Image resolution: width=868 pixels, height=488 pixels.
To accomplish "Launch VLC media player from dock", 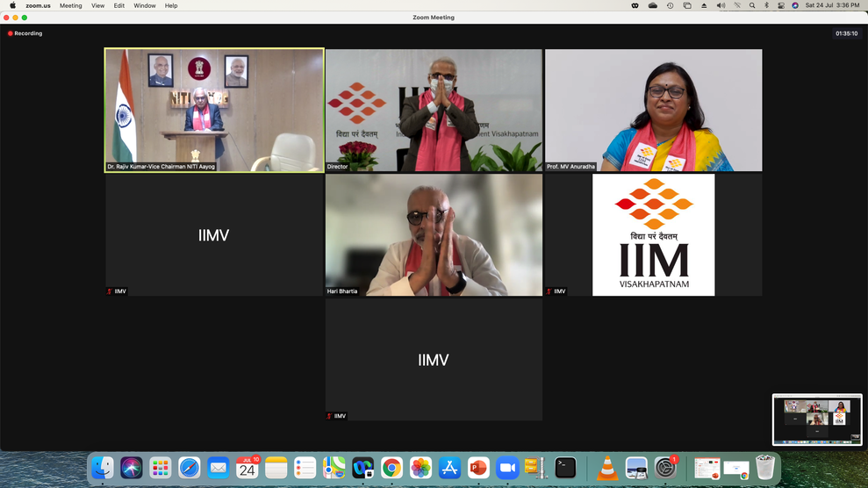I will tap(607, 469).
